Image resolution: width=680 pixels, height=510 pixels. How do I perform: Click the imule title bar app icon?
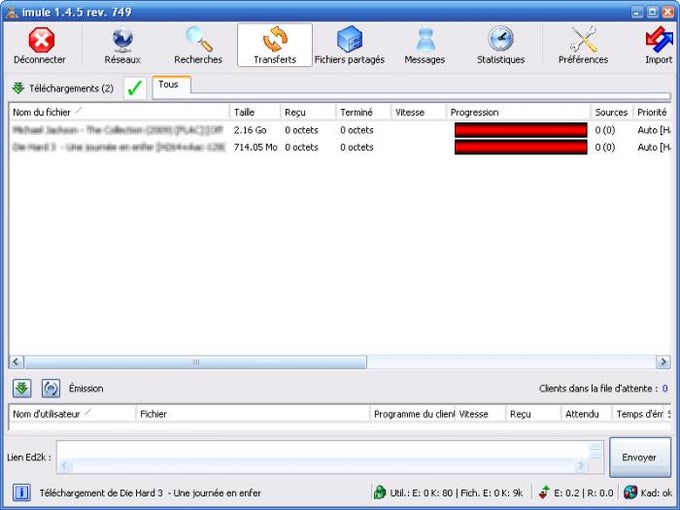pyautogui.click(x=12, y=13)
